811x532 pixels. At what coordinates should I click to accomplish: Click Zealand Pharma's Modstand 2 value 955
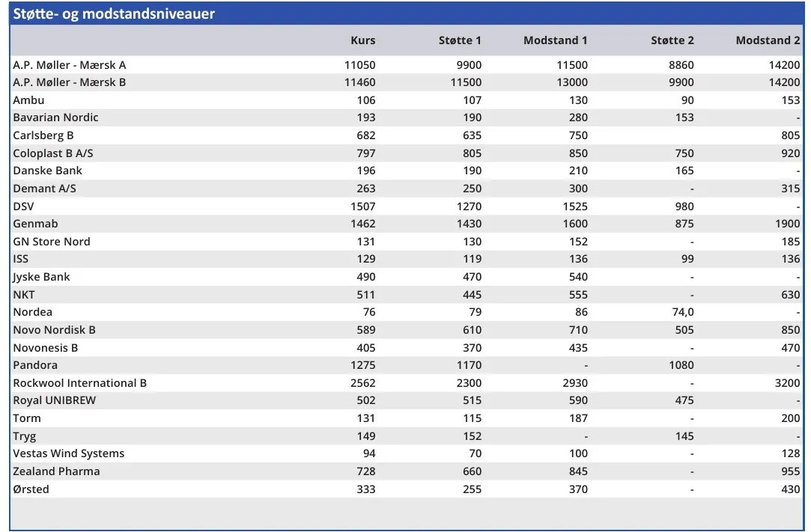790,471
